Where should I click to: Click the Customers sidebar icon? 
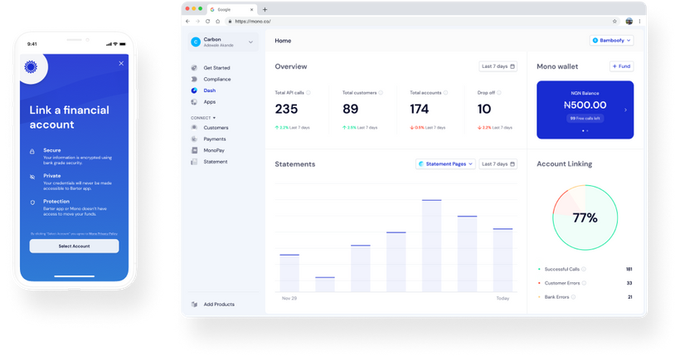pos(194,128)
